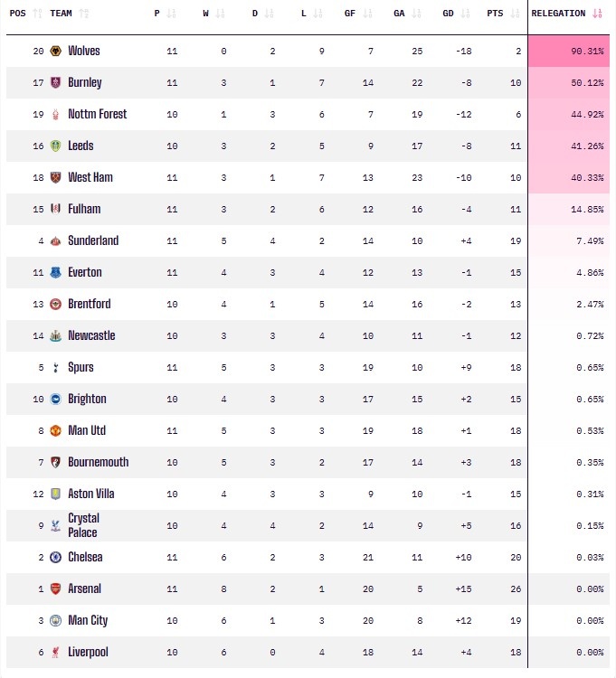Click the Crystal Palace crest icon
This screenshot has width=616, height=678.
[x=56, y=526]
